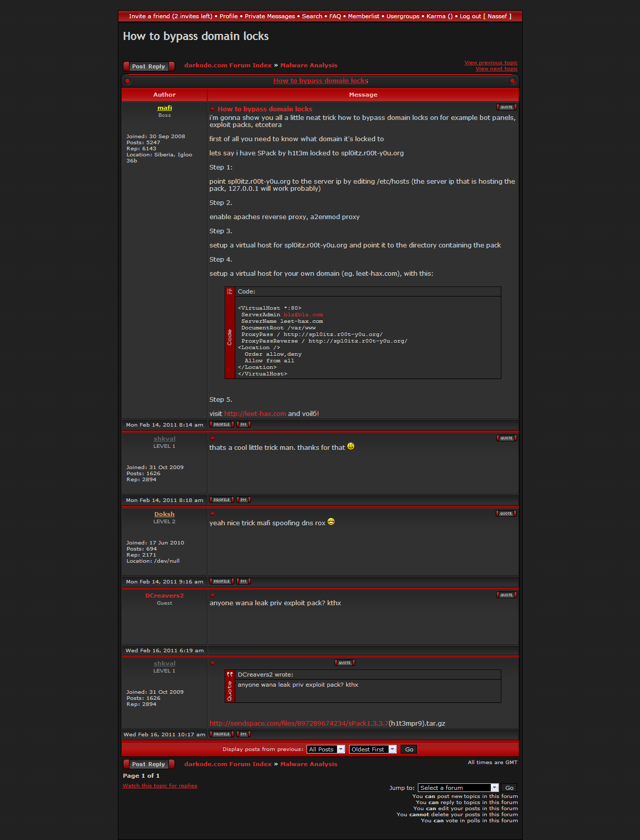The image size is (640, 840).
Task: Open Private Messages in top menu
Action: 270,16
